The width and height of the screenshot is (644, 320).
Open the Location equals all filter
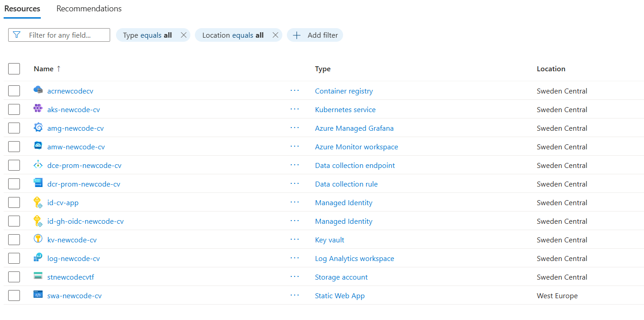click(x=233, y=35)
